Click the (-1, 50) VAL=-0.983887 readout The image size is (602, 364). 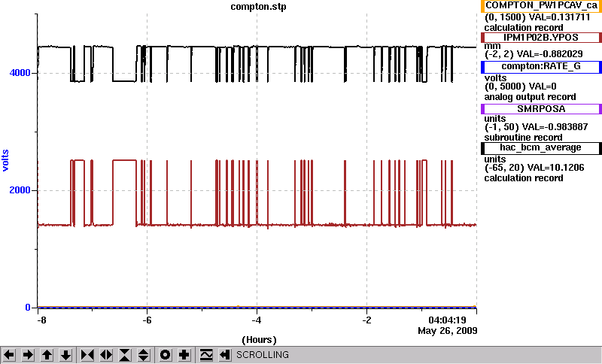point(536,127)
